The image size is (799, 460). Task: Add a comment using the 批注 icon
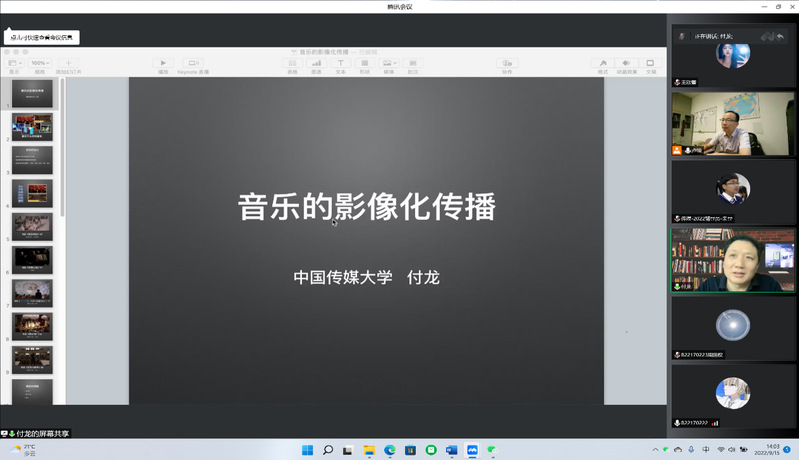tap(412, 63)
